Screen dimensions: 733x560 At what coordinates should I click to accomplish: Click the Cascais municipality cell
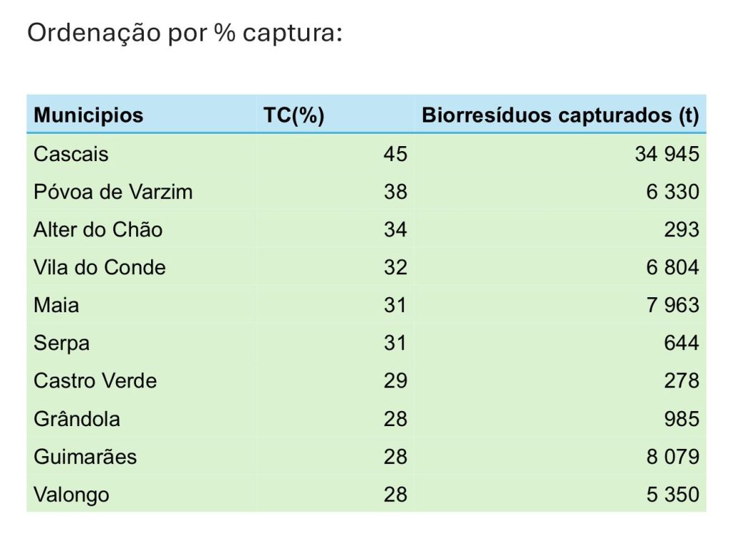(71, 154)
